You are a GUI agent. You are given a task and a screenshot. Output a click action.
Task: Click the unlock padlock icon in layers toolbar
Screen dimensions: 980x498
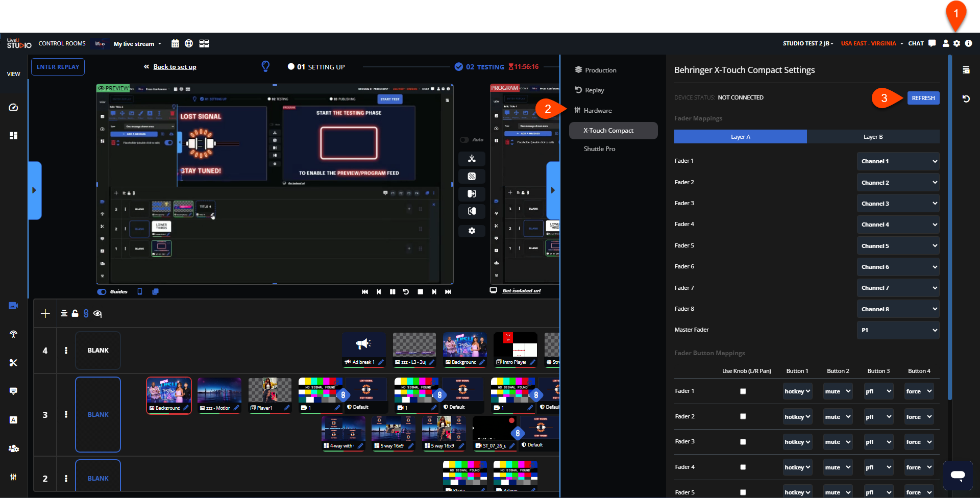75,314
